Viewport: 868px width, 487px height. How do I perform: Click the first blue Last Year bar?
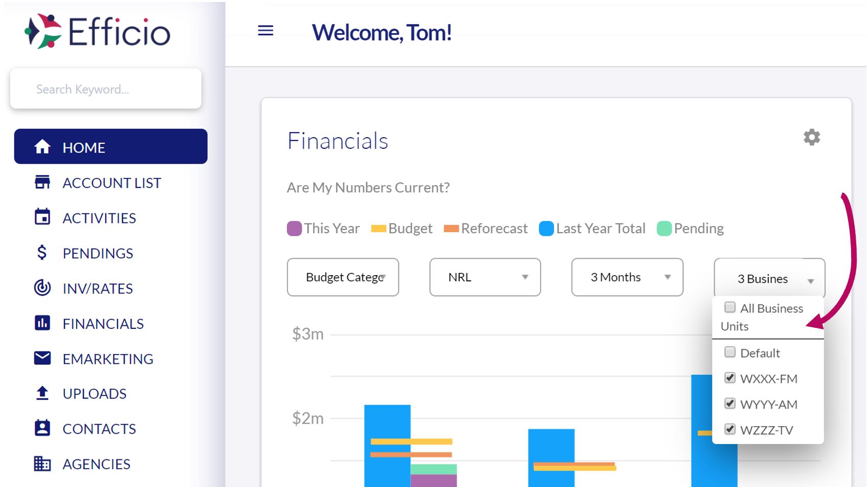387,446
